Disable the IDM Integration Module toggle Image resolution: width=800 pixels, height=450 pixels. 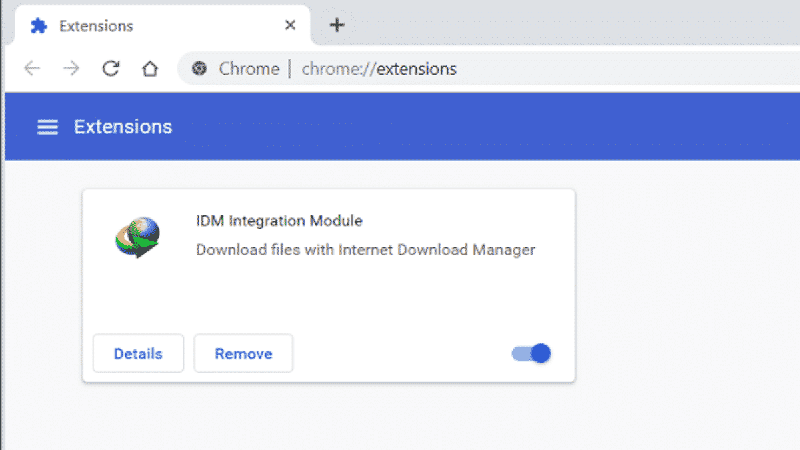[531, 353]
